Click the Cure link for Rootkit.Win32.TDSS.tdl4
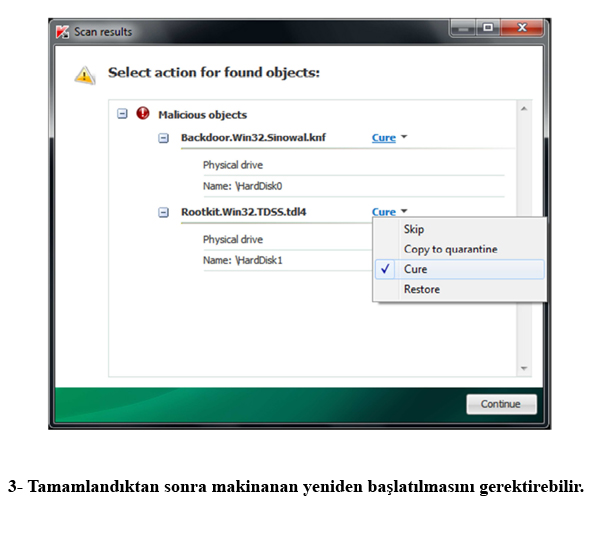The height and width of the screenshot is (542, 592). [x=384, y=212]
